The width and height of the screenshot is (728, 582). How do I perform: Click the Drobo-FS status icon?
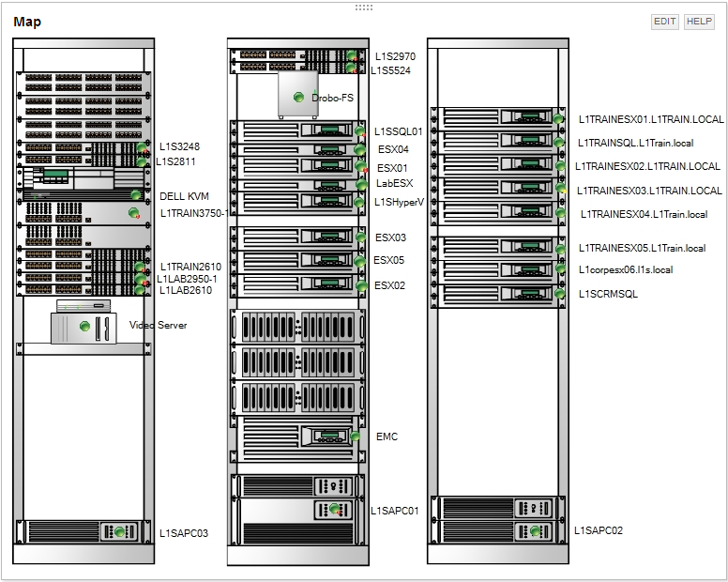click(x=298, y=97)
